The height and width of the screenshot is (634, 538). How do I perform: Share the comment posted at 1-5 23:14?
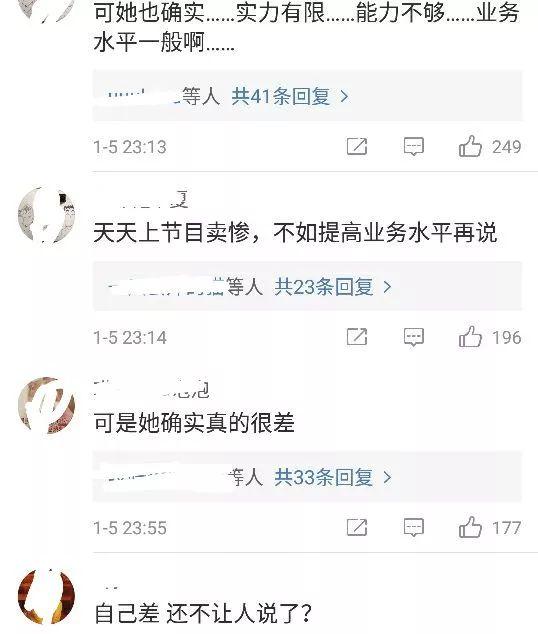(357, 337)
